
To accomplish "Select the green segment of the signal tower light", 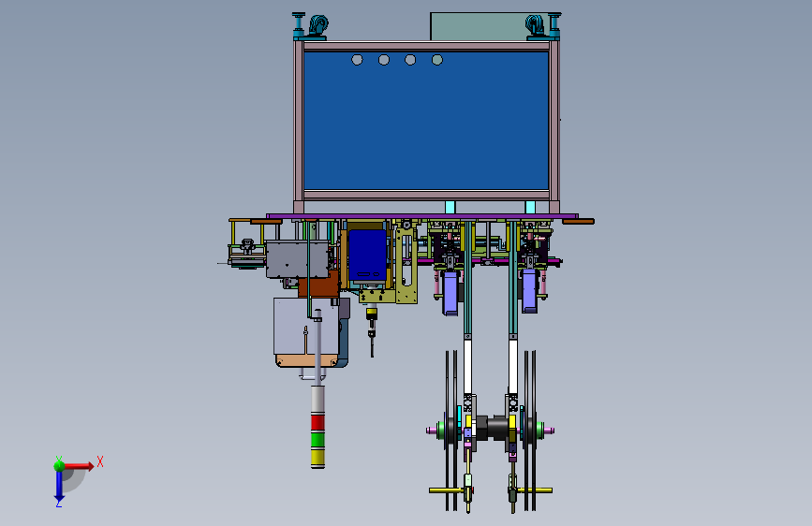I will pos(317,440).
